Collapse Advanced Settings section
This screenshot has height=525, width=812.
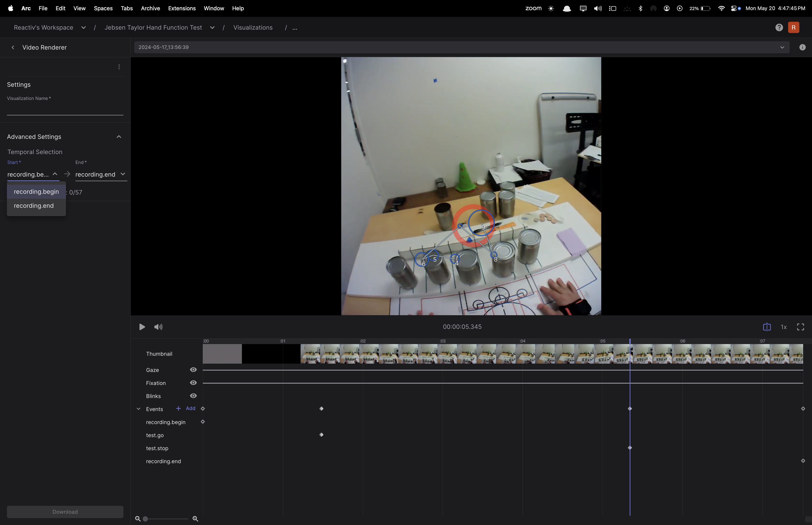[x=119, y=137]
